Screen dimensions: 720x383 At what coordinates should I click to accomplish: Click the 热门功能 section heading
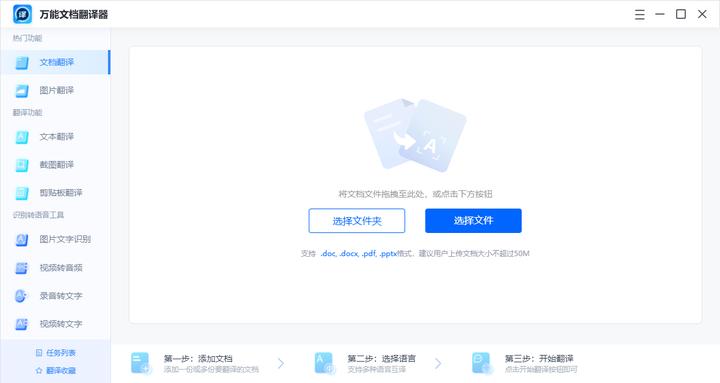[27, 38]
